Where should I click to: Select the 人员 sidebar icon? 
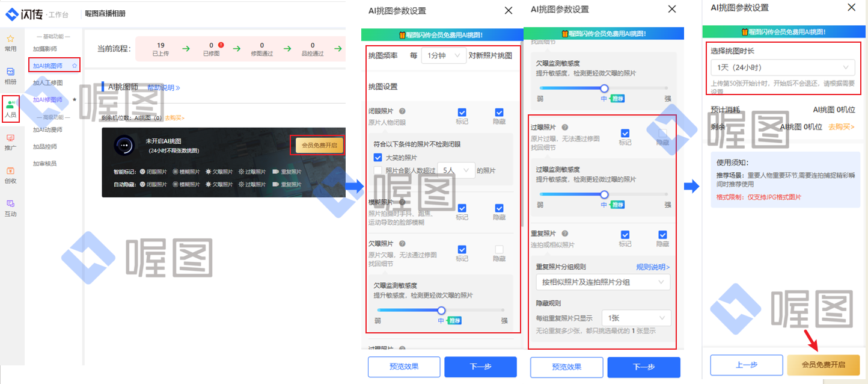coord(10,109)
